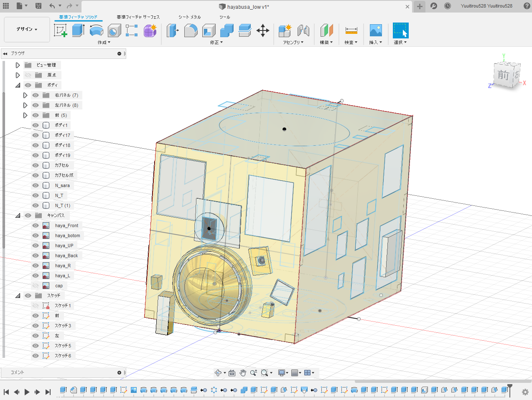532x400 pixels.
Task: Select the Shell tool
Action: (209, 30)
